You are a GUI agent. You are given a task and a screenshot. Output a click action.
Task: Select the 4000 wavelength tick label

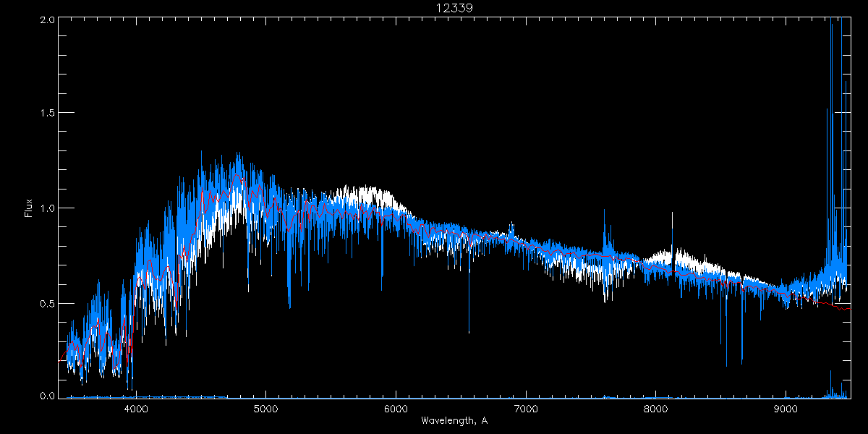(136, 409)
